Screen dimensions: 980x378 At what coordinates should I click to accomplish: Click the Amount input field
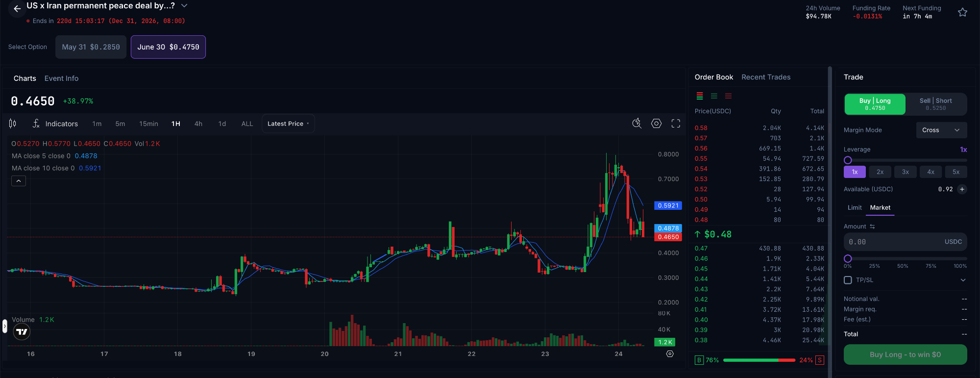coord(905,242)
